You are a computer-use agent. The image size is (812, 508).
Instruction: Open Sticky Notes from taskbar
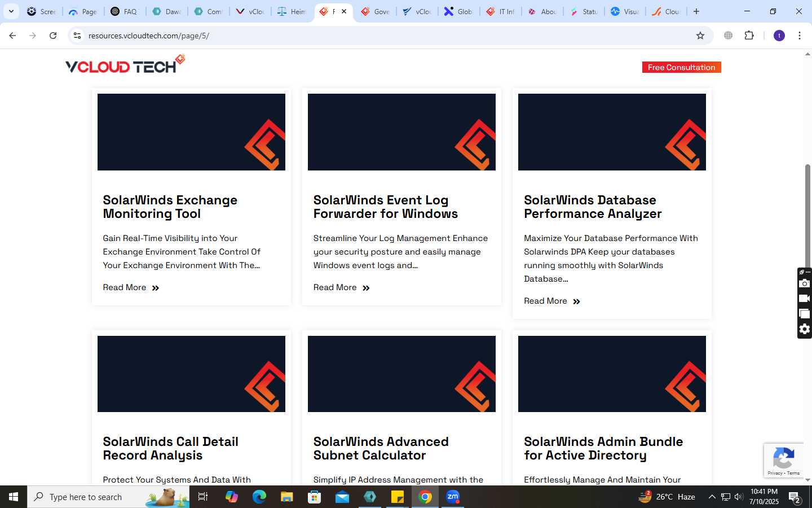pos(398,497)
